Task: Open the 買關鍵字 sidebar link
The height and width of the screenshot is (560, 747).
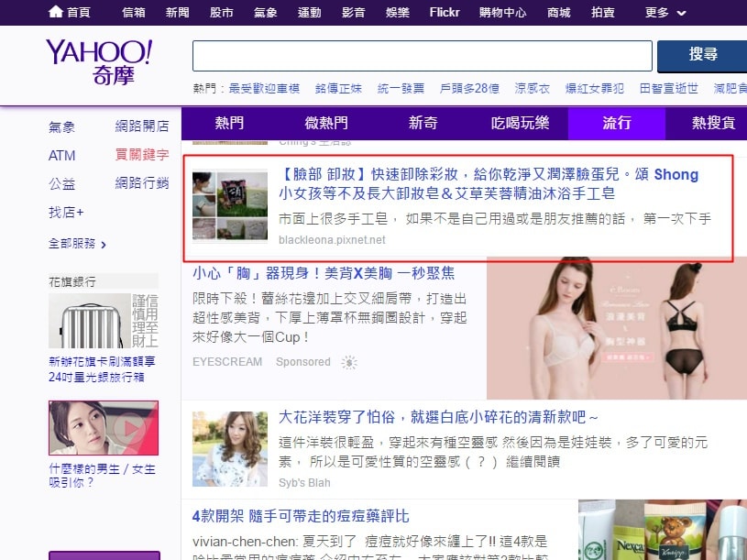Action: [x=142, y=155]
